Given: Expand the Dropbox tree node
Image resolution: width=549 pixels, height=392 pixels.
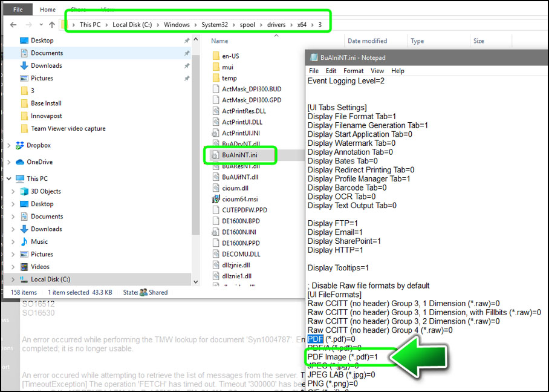Looking at the screenshot, I should coord(8,146).
